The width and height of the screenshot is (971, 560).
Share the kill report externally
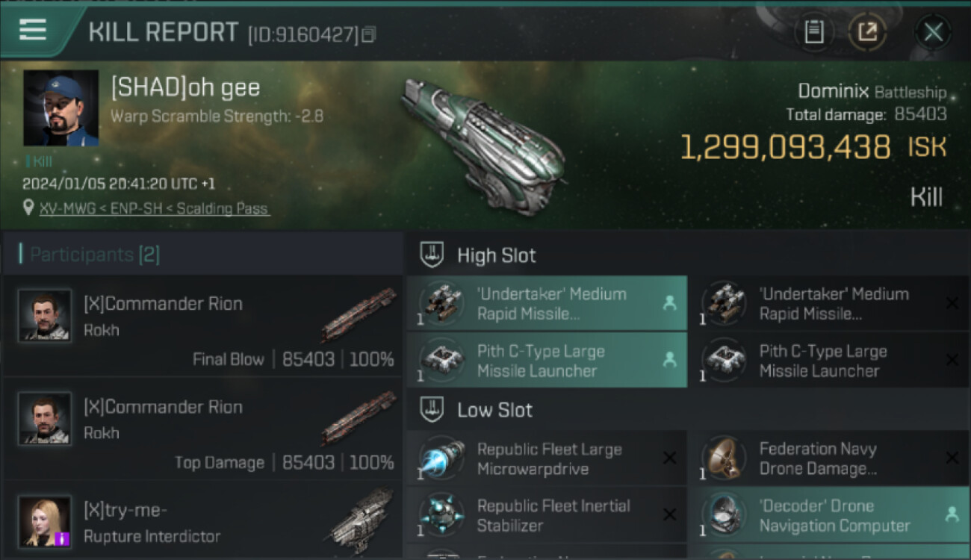[x=867, y=32]
